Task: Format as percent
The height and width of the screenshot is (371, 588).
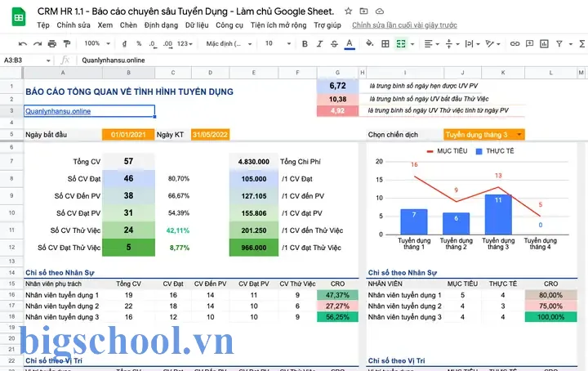Action: 139,44
